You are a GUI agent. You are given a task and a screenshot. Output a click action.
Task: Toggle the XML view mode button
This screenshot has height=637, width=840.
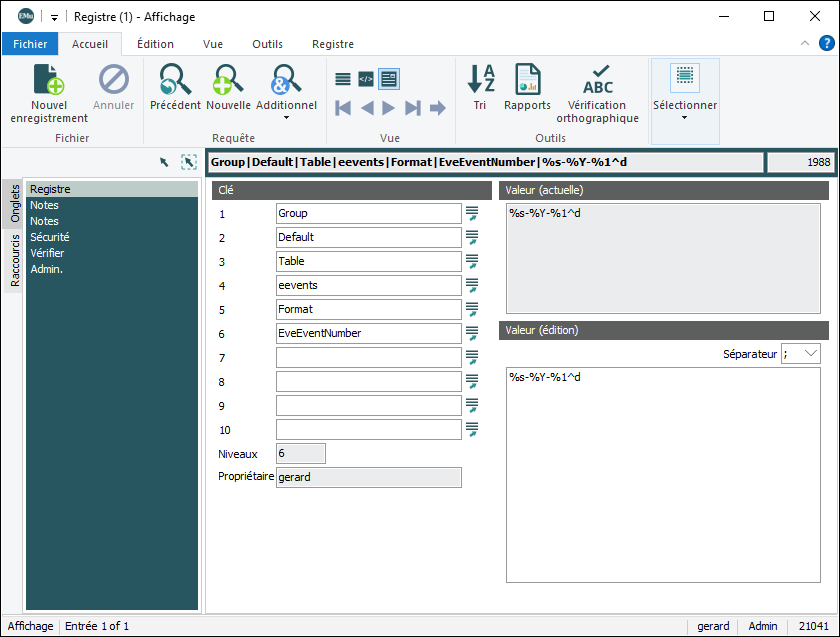(x=366, y=79)
